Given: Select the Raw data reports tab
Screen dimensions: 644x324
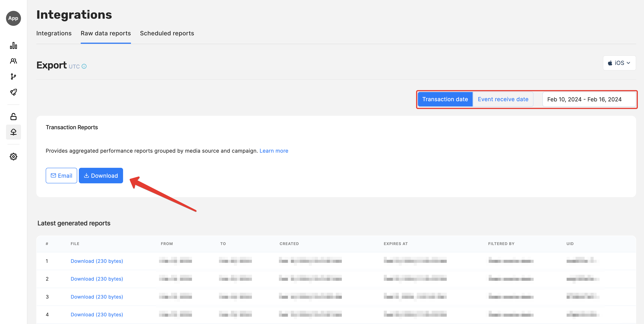Looking at the screenshot, I should pos(105,33).
